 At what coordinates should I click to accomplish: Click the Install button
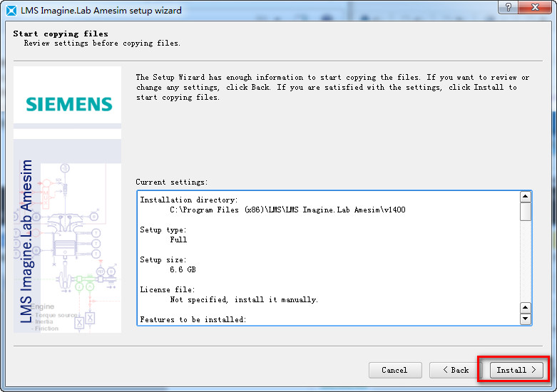point(516,370)
